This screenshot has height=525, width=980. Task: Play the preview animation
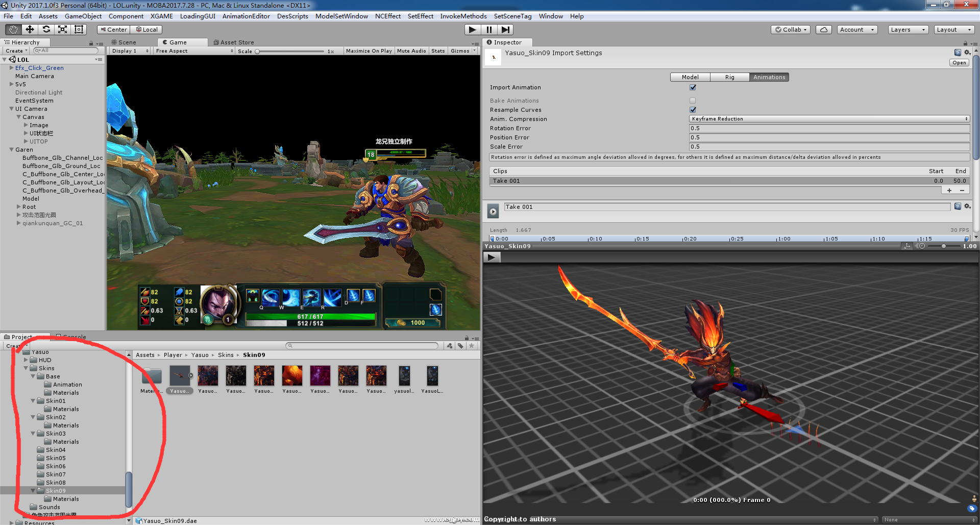[x=492, y=257]
